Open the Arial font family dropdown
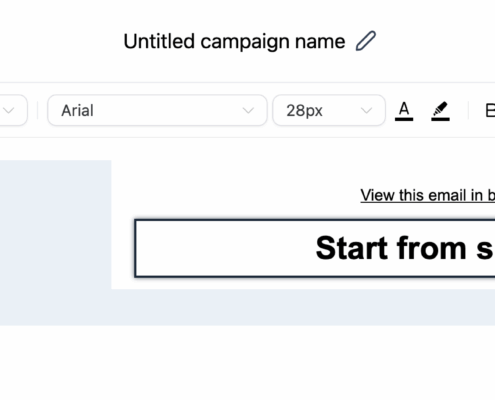The height and width of the screenshot is (400, 495). [157, 110]
